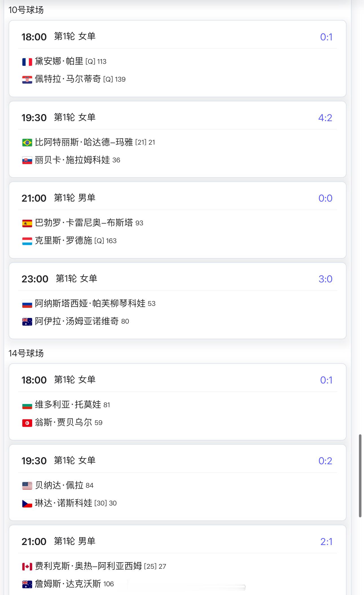The height and width of the screenshot is (595, 364).
Task: Open the 2:1 score for 达克沃斯 match
Action: pos(326,542)
